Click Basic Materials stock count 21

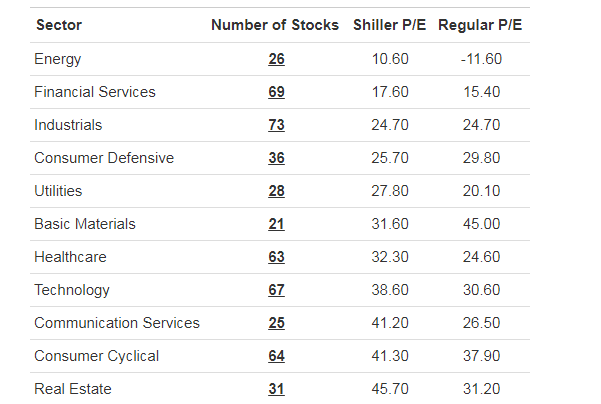(276, 224)
